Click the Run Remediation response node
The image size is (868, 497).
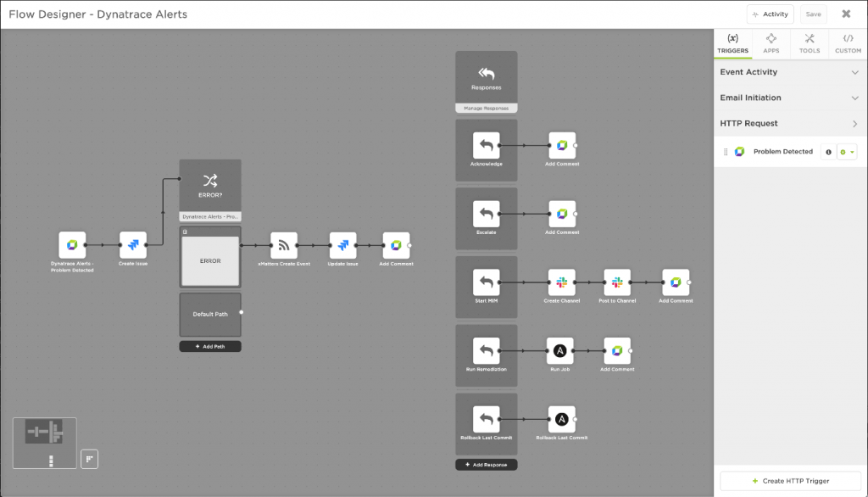point(486,351)
